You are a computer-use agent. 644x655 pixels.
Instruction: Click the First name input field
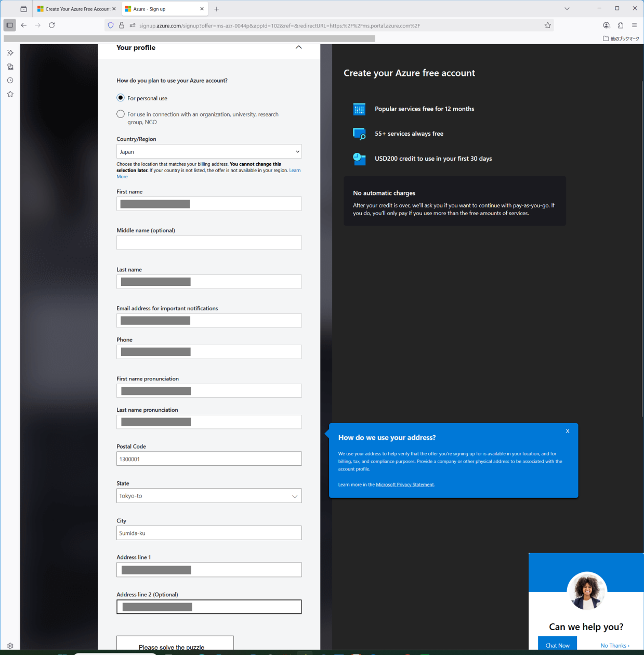[209, 204]
